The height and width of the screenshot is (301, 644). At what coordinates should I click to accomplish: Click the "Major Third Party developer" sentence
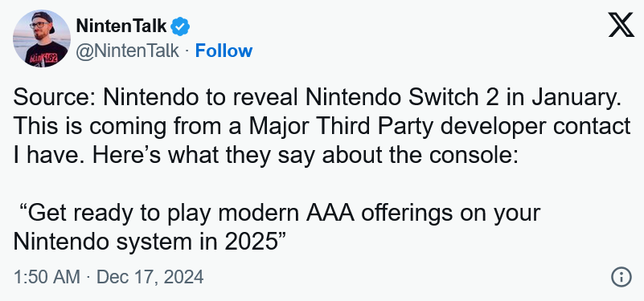322,127
